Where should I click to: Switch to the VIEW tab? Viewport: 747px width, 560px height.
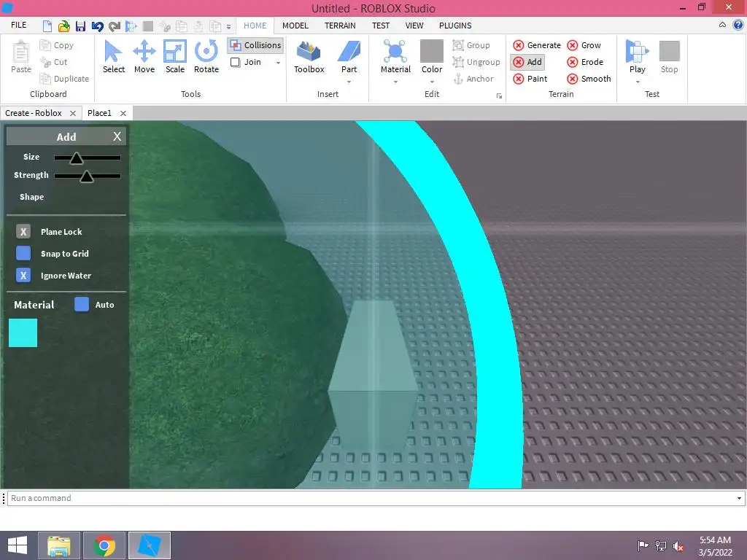pyautogui.click(x=414, y=26)
